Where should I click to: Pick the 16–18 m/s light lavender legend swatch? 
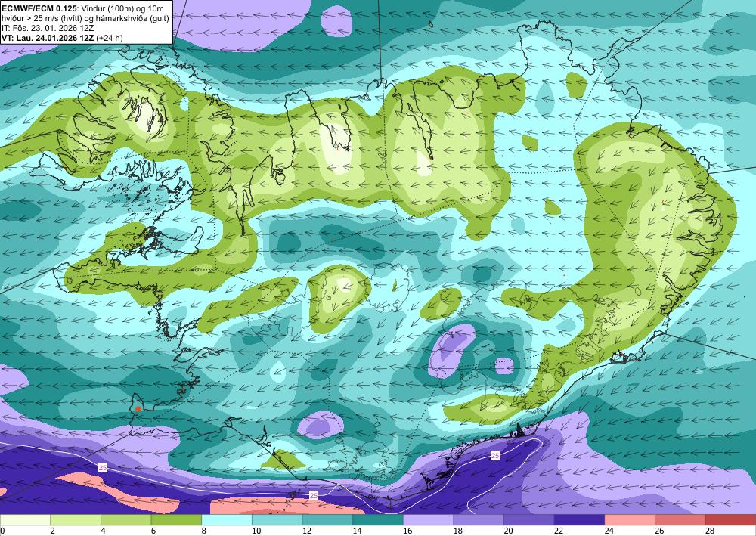pos(428,520)
